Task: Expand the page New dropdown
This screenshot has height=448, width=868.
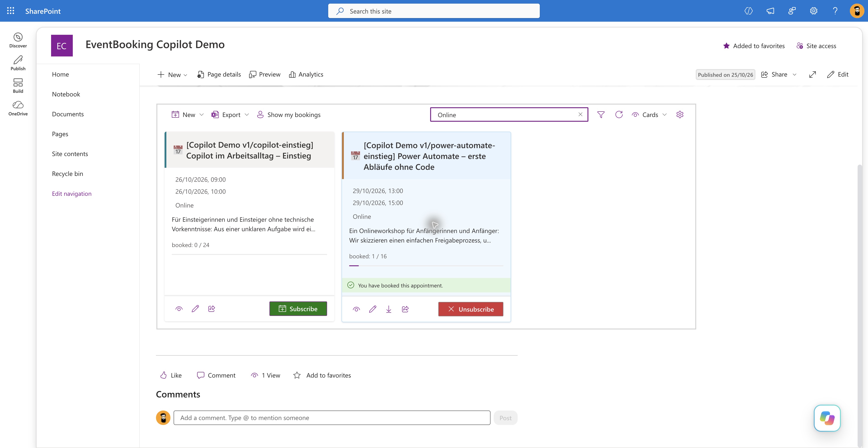Action: pyautogui.click(x=172, y=74)
